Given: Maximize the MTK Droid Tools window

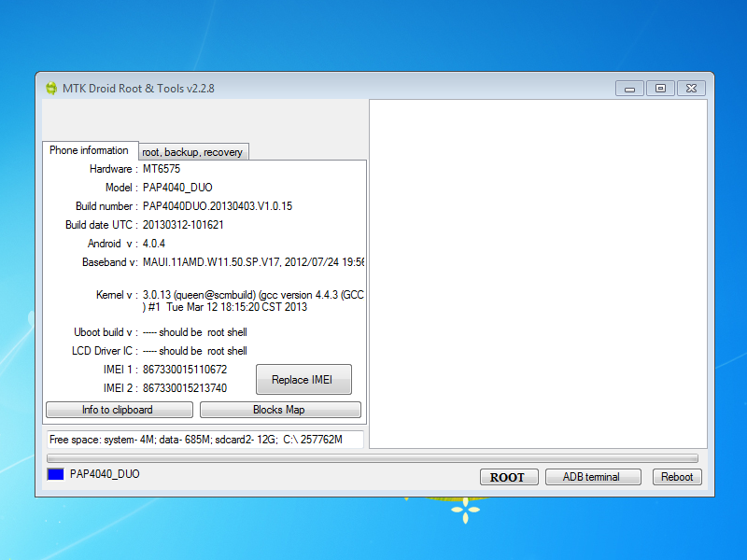Looking at the screenshot, I should (x=660, y=89).
